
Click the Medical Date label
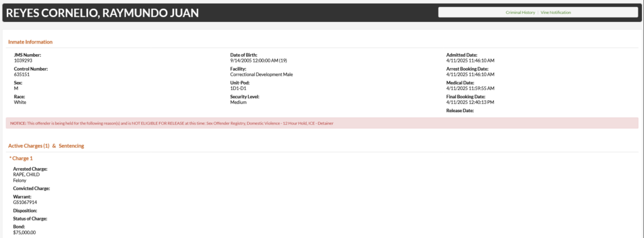pos(460,83)
